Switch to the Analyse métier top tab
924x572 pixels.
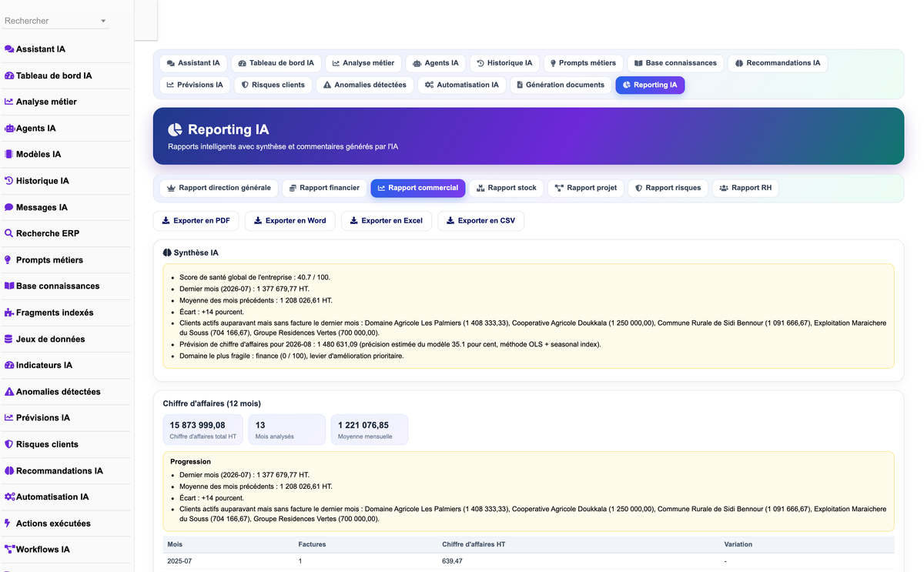[363, 63]
